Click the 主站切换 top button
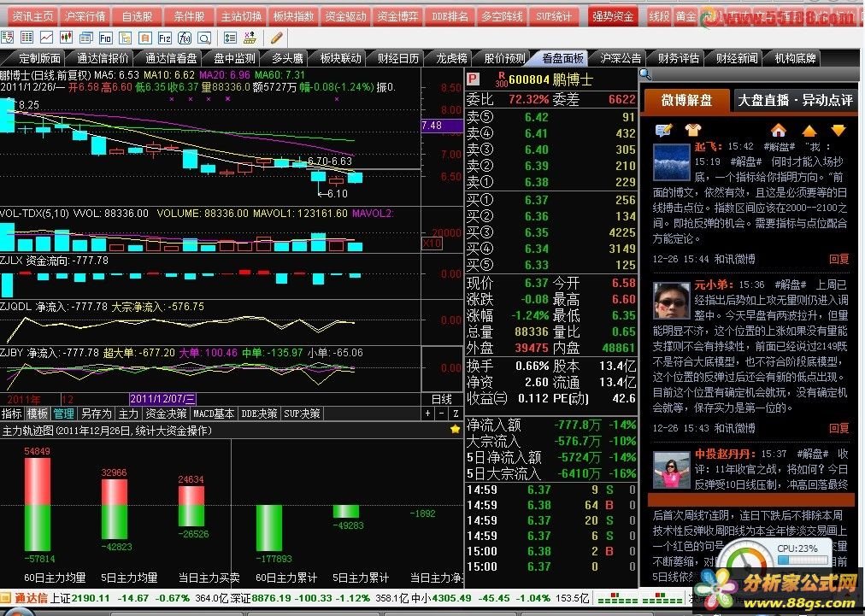Viewport: 865px width, 616px height. [241, 16]
